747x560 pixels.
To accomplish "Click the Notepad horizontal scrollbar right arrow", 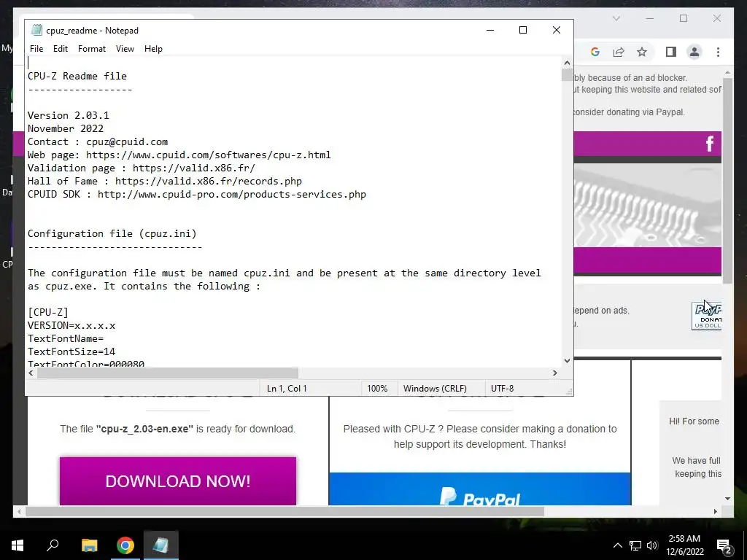I will point(554,373).
